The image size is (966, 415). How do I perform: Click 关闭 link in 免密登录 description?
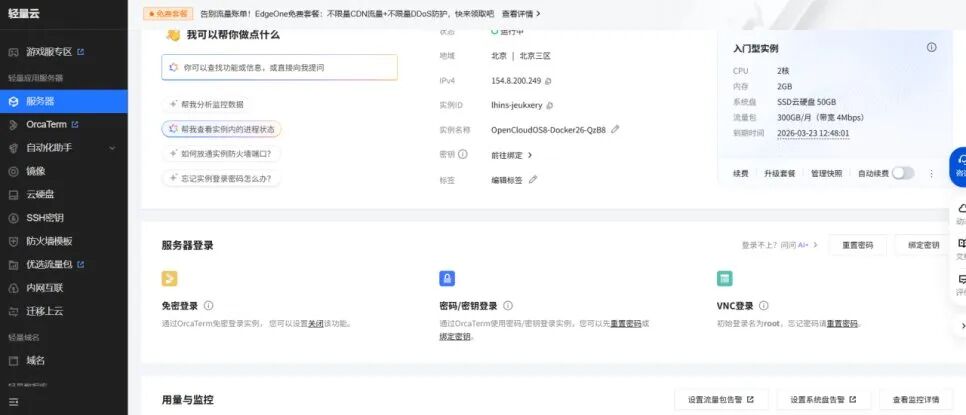(315, 323)
